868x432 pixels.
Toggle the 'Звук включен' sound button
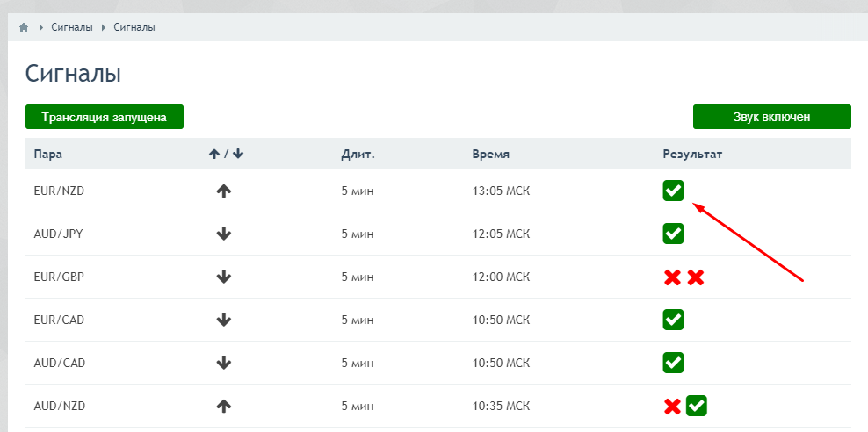(771, 118)
